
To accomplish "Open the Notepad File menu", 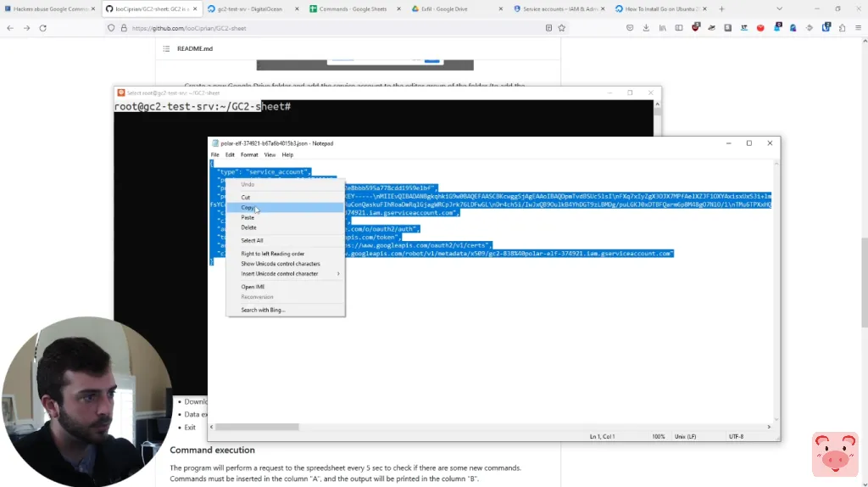I will click(x=214, y=155).
